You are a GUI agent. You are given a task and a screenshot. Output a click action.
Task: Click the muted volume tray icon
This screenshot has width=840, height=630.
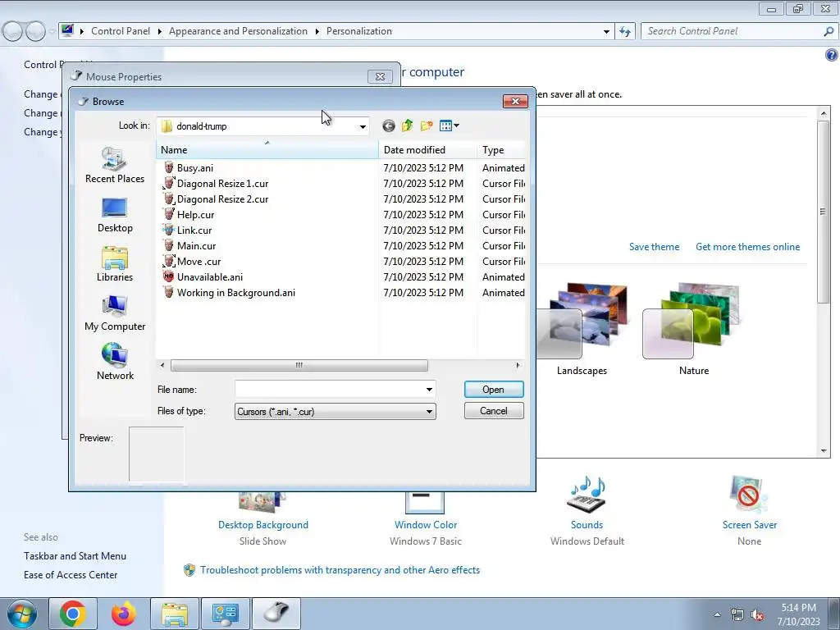coord(757,615)
